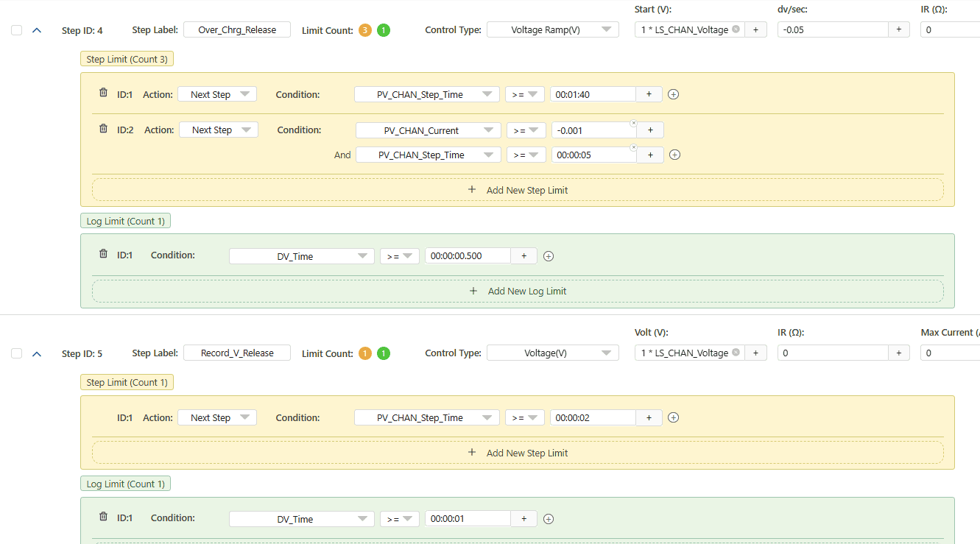Delete step limit ID:1 in Step 4
This screenshot has width=980, height=544.
[x=103, y=93]
